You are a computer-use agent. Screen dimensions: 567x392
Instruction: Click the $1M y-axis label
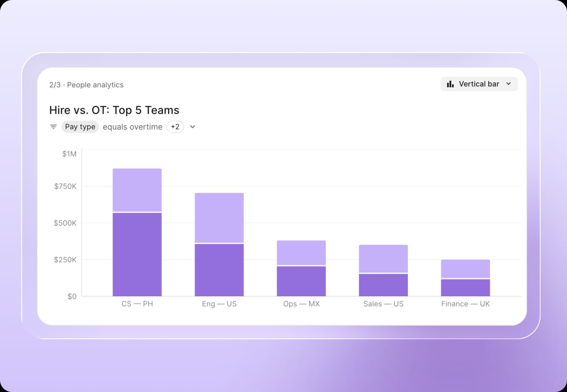[69, 154]
